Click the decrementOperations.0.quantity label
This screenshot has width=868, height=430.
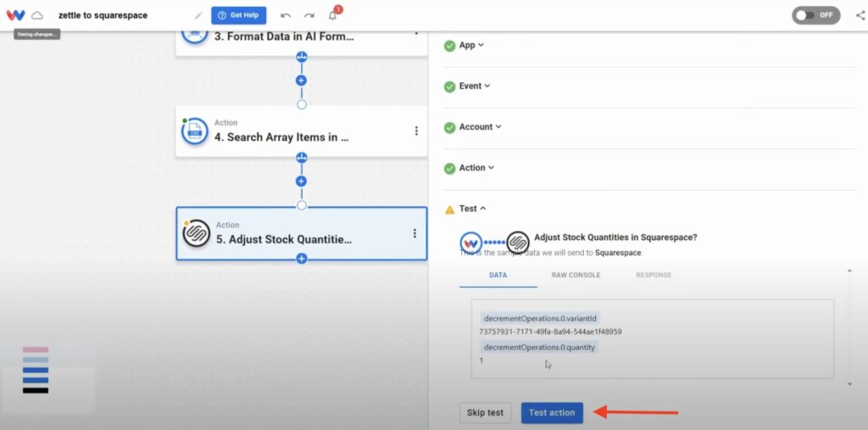pos(539,348)
